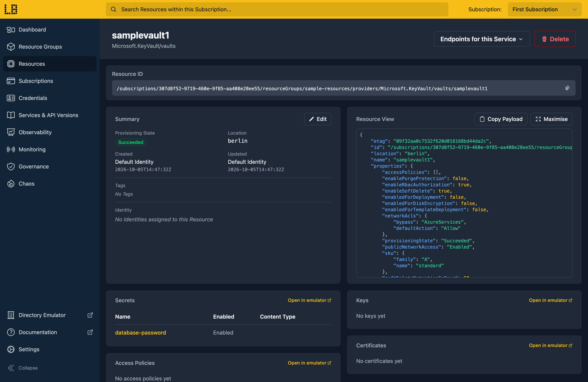588x382 pixels.
Task: Open Keys in emulator
Action: [550, 300]
